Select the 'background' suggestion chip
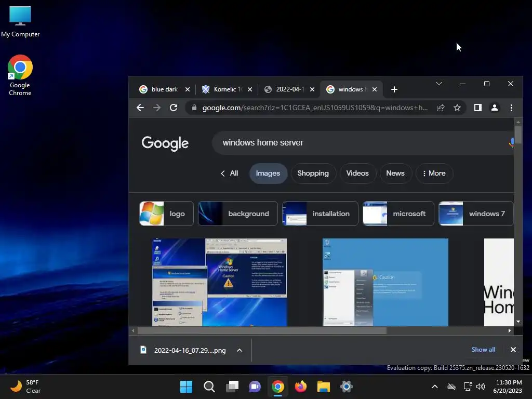Screen dimensions: 532x399 tap(237, 214)
